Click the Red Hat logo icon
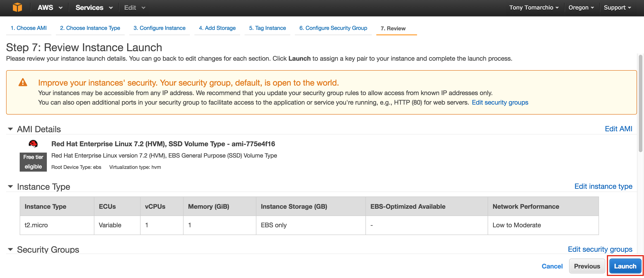The image size is (644, 278). pyautogui.click(x=33, y=144)
